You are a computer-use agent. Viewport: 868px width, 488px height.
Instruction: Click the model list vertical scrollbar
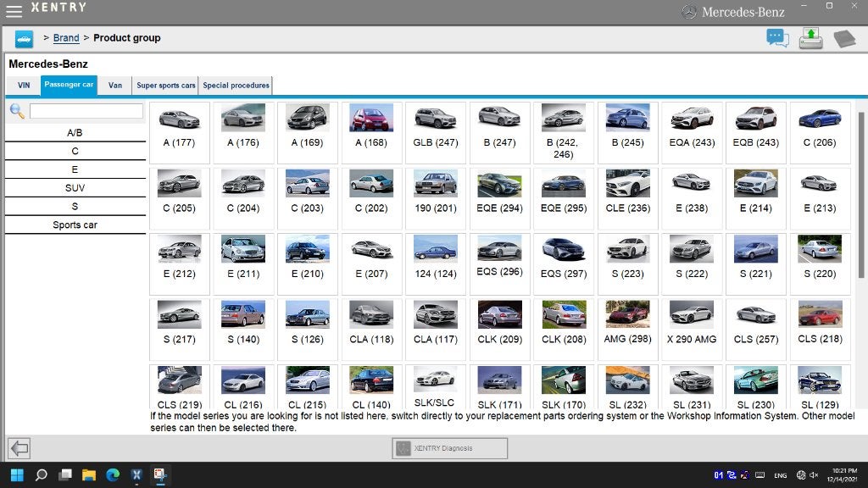click(x=861, y=194)
